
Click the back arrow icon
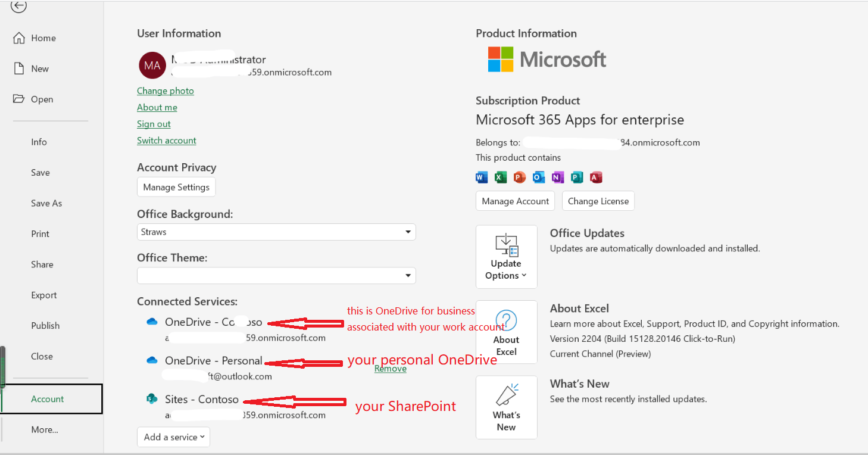(19, 6)
